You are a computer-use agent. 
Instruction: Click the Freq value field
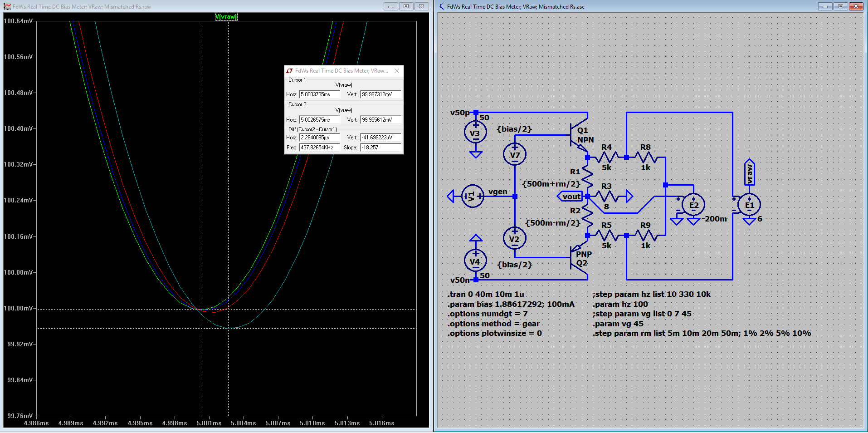(x=319, y=148)
